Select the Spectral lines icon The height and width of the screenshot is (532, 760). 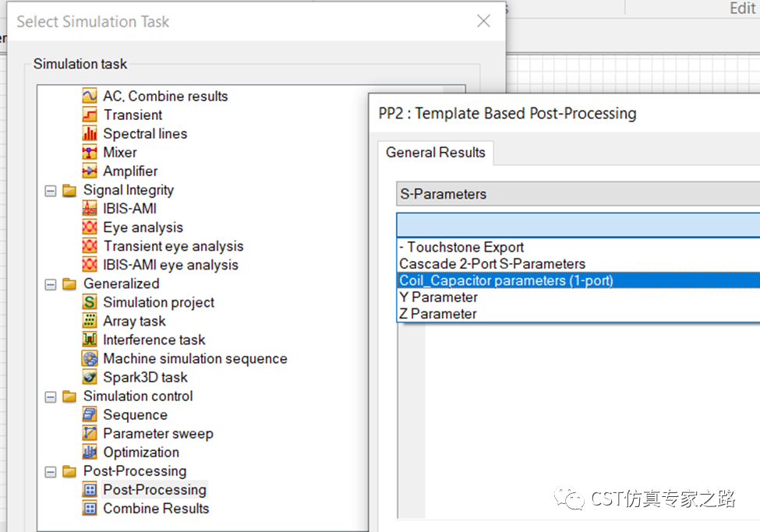tap(90, 133)
